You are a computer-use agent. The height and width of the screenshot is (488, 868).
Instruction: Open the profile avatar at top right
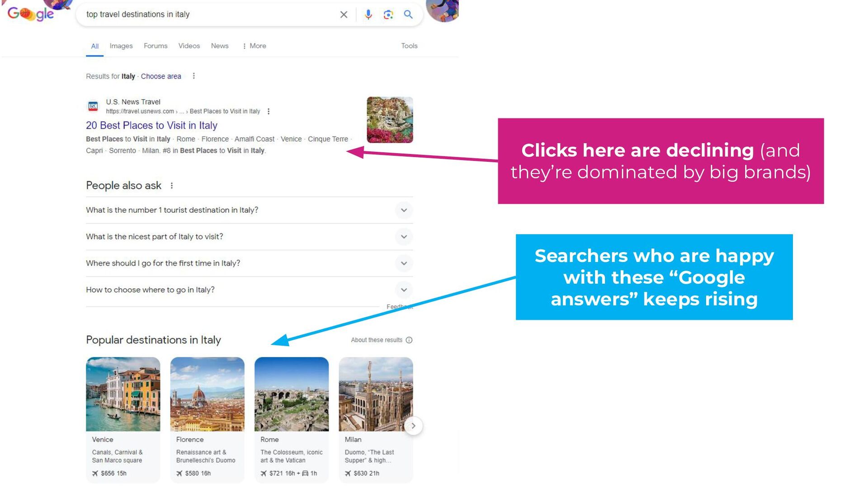(x=442, y=10)
